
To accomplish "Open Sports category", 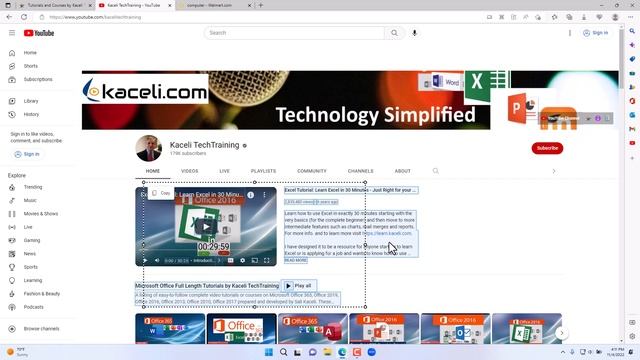I will (x=30, y=267).
